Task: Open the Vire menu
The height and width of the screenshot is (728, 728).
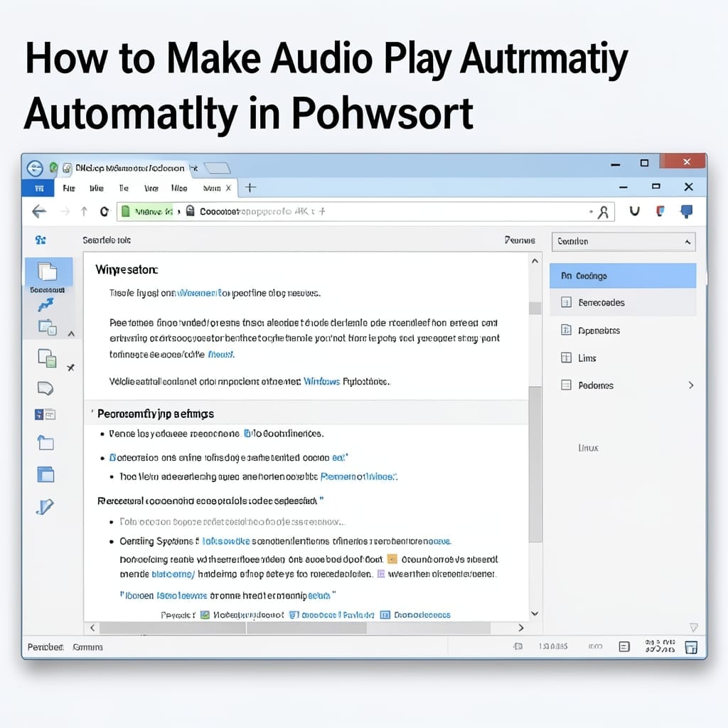Action: click(151, 188)
